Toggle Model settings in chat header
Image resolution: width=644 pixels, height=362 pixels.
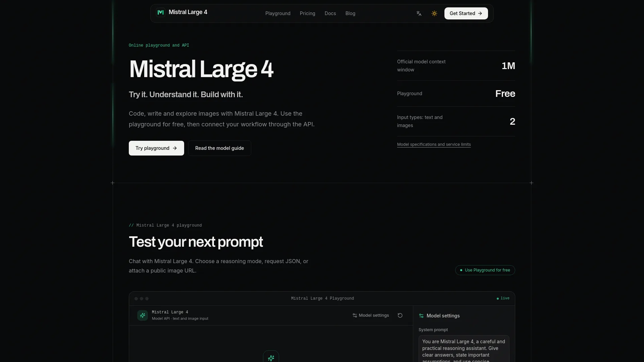(371, 315)
